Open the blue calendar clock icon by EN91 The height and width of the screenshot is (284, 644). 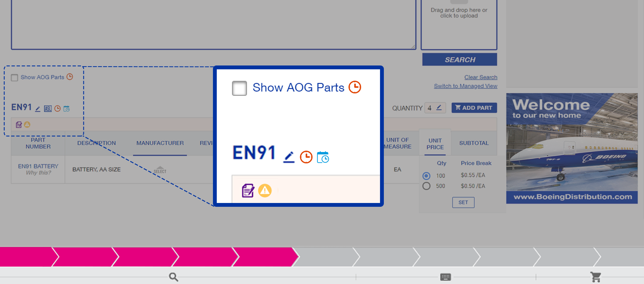[x=323, y=157]
